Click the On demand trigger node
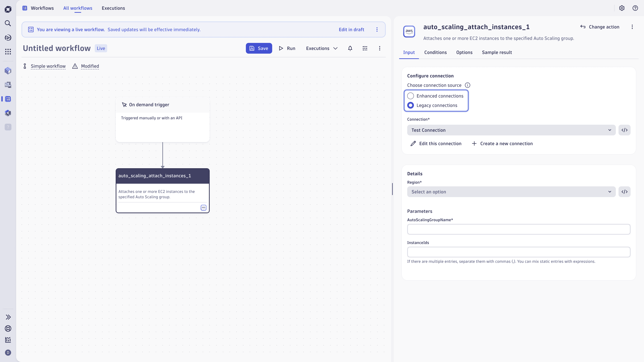Image resolution: width=644 pixels, height=362 pixels. point(163,120)
